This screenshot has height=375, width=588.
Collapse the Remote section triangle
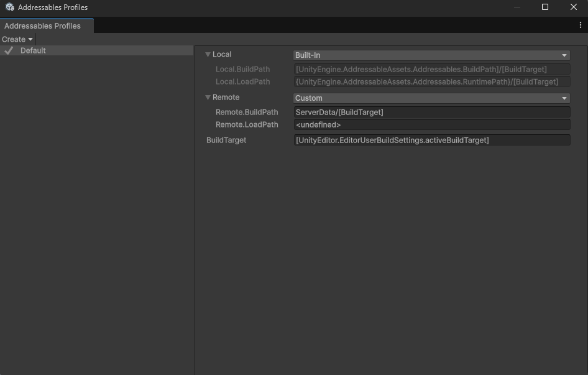(x=208, y=97)
